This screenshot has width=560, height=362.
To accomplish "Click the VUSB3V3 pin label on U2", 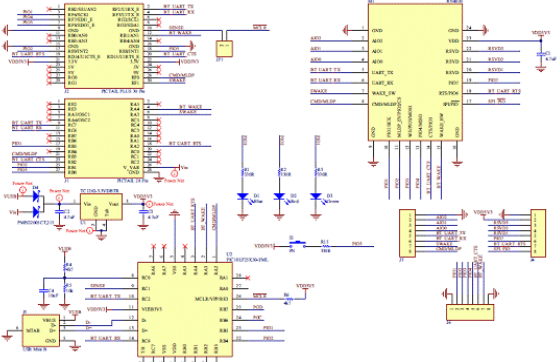I will [x=152, y=309].
